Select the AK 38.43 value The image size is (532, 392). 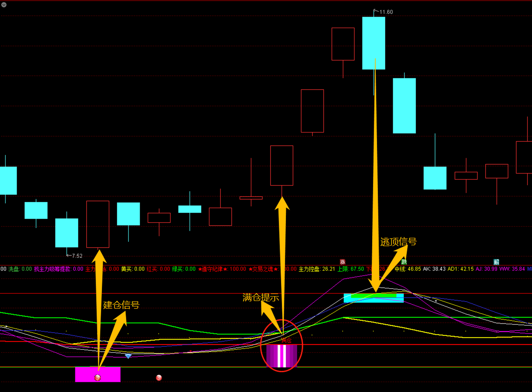tap(434, 269)
